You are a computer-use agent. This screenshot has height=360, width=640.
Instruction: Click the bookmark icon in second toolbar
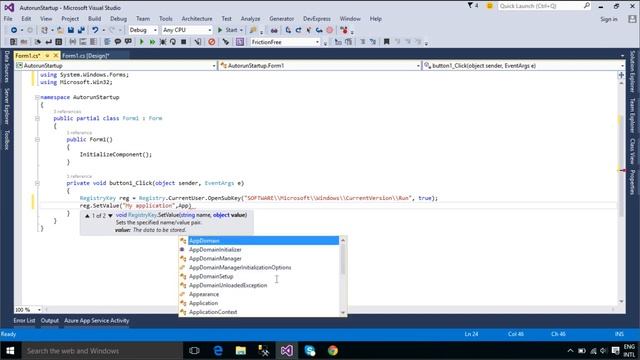coord(386,42)
